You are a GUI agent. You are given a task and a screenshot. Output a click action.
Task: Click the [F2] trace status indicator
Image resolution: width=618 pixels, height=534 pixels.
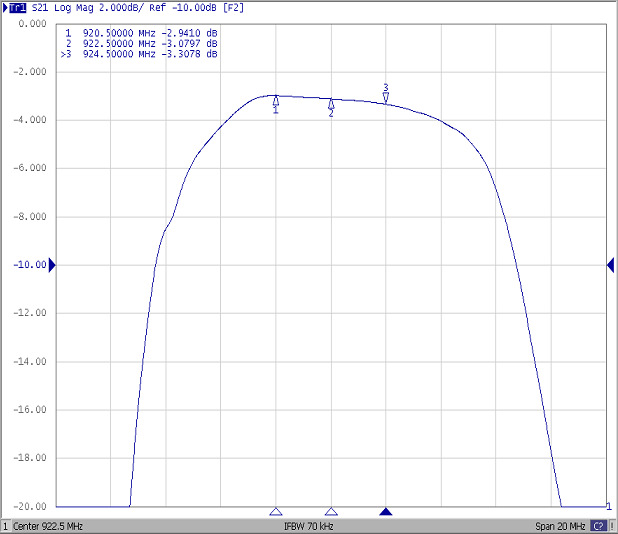(234, 8)
